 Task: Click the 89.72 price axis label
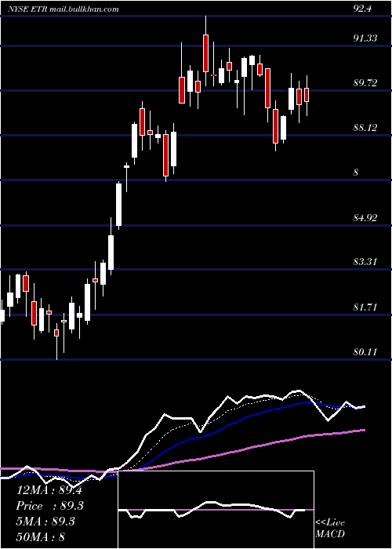pos(365,83)
